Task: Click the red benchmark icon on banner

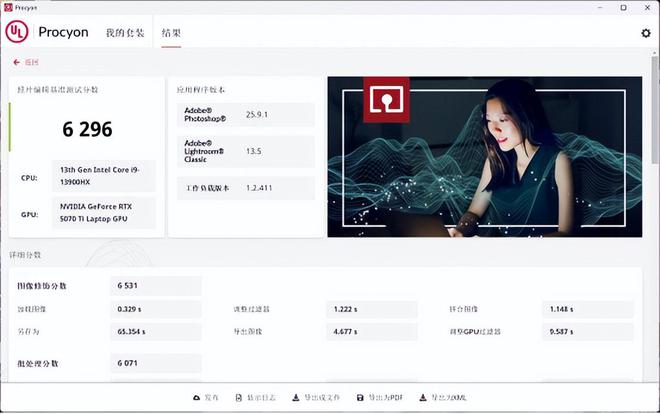Action: [386, 100]
